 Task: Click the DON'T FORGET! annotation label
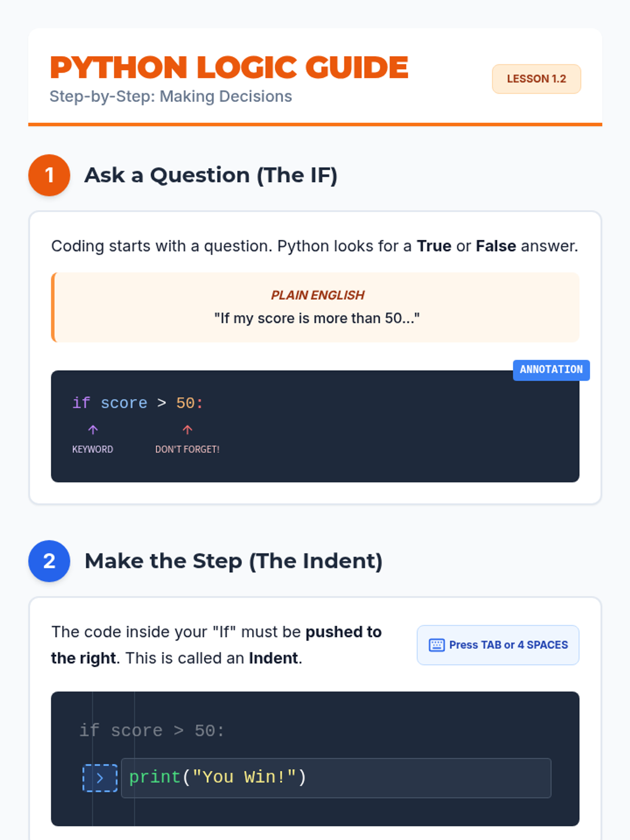(187, 449)
